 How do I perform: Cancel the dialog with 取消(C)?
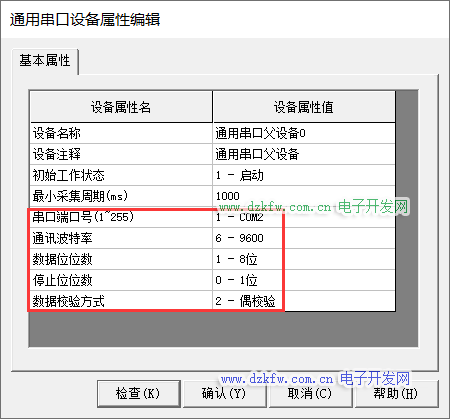point(310,394)
